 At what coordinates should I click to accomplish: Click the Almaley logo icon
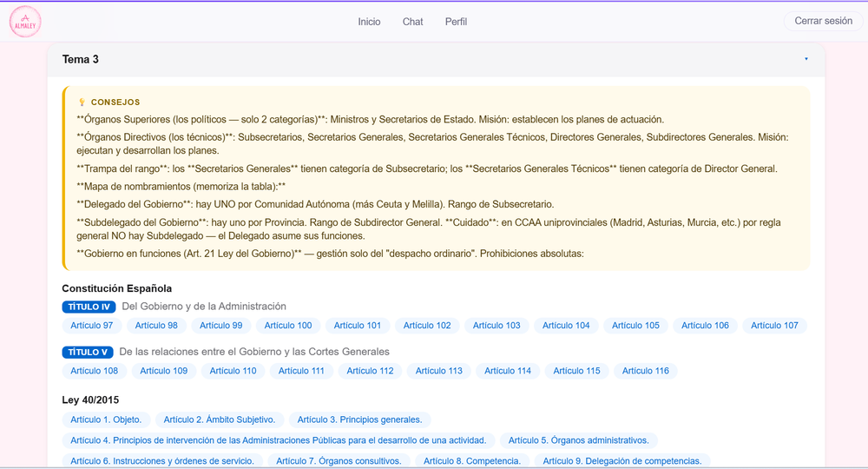(x=25, y=22)
